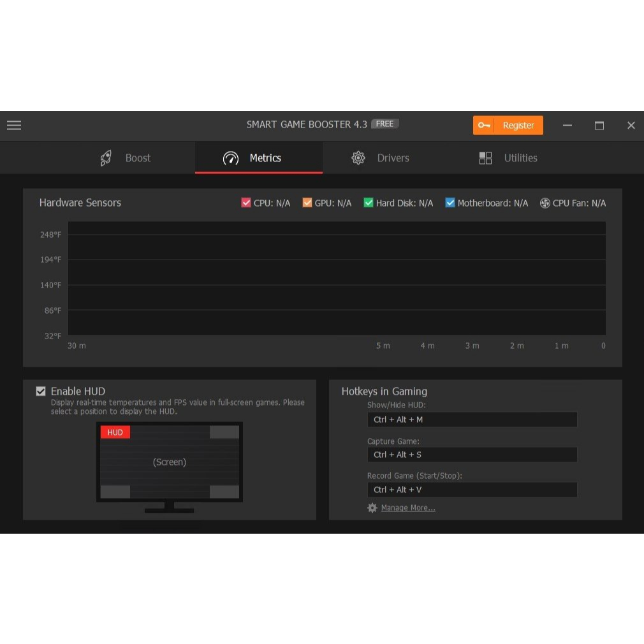Viewport: 644px width, 644px height.
Task: Click the Show/Hide HUD hotkey field
Action: coord(472,420)
